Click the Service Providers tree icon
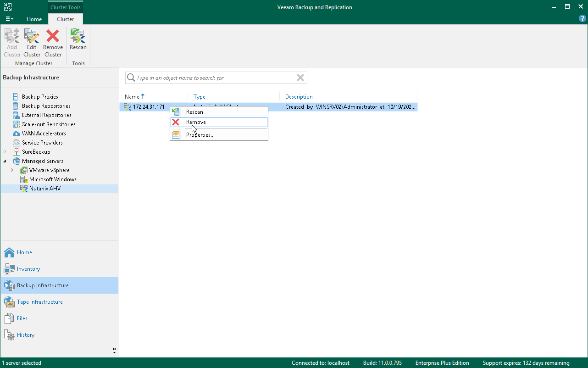The height and width of the screenshot is (368, 588). point(16,143)
